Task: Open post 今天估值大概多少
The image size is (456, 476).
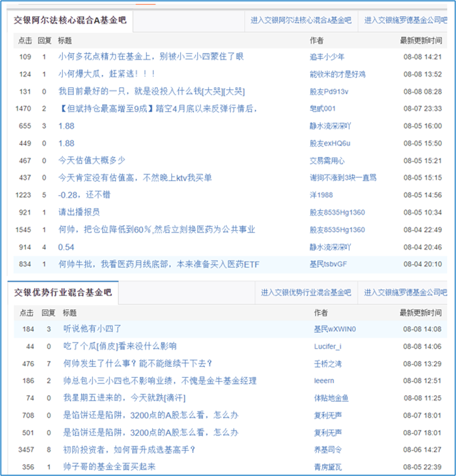Action: (x=92, y=160)
